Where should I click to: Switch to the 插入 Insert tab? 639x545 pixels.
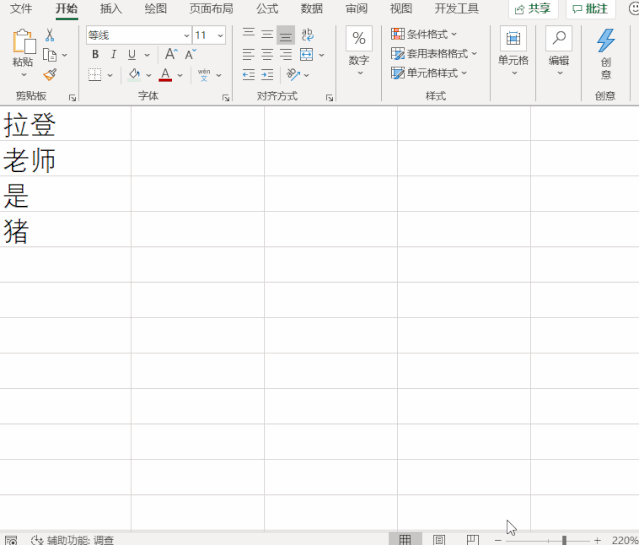click(111, 9)
